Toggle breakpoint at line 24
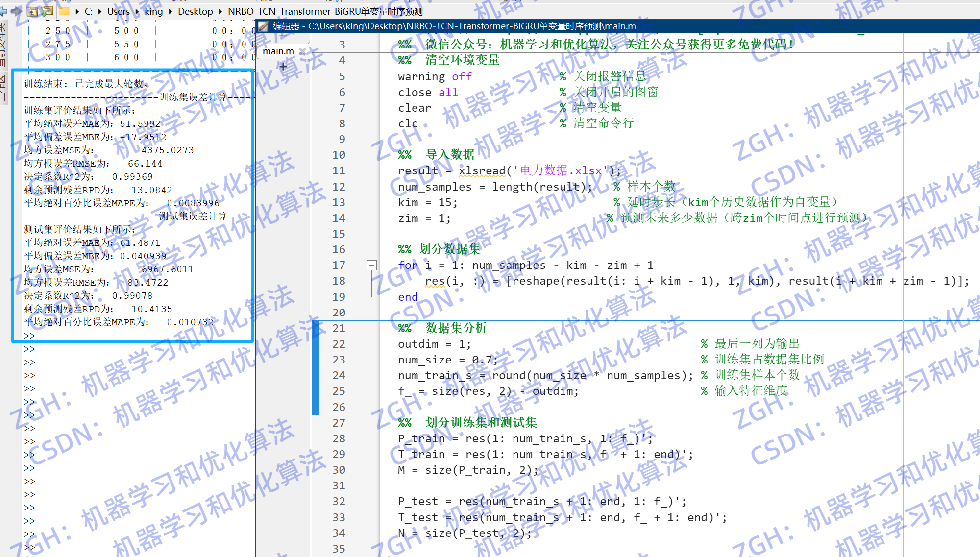This screenshot has width=980, height=557. pos(338,375)
